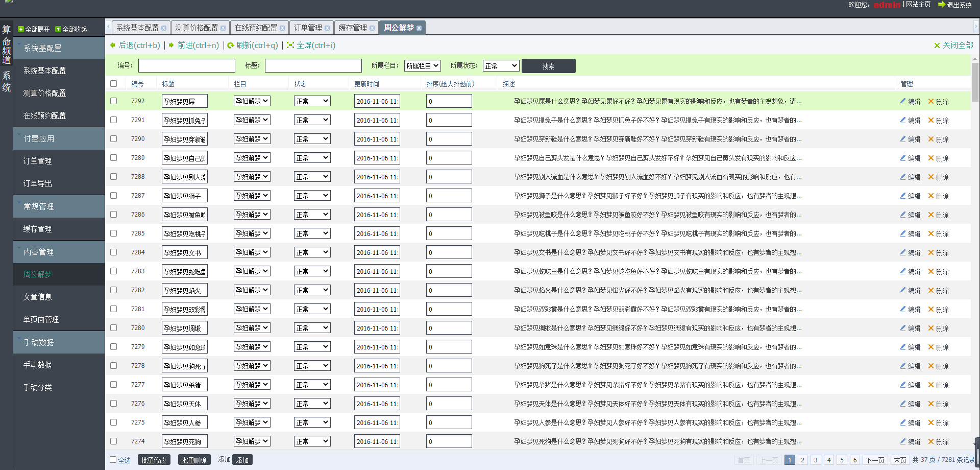Collapse the 系统基配置 sidebar section
980x470 pixels.
(59, 48)
